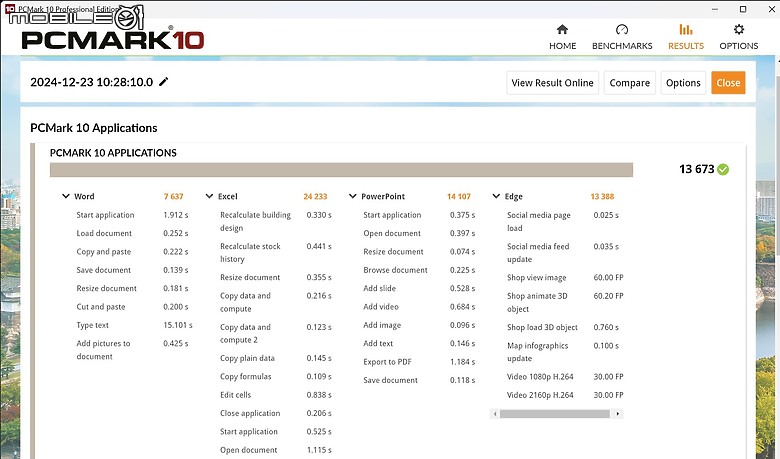Image resolution: width=780 pixels, height=459 pixels.
Task: Click PowerPoint 'Browse document' row
Action: click(419, 270)
